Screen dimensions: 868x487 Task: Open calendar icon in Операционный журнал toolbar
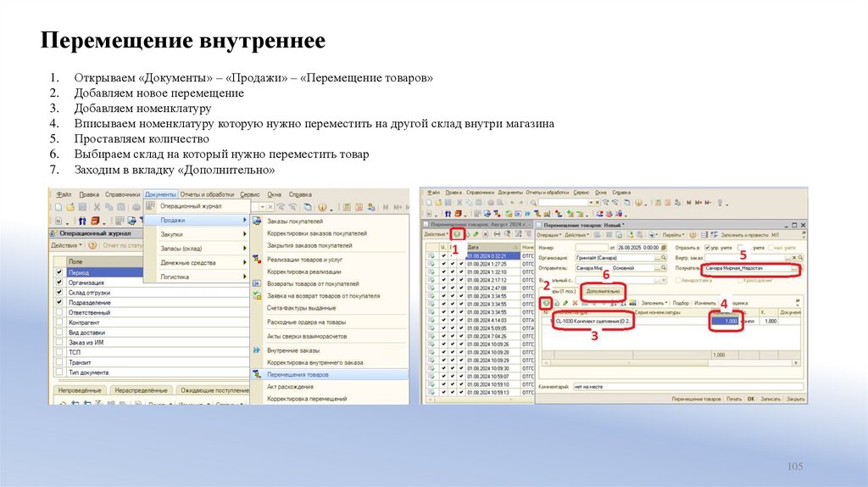(359, 207)
